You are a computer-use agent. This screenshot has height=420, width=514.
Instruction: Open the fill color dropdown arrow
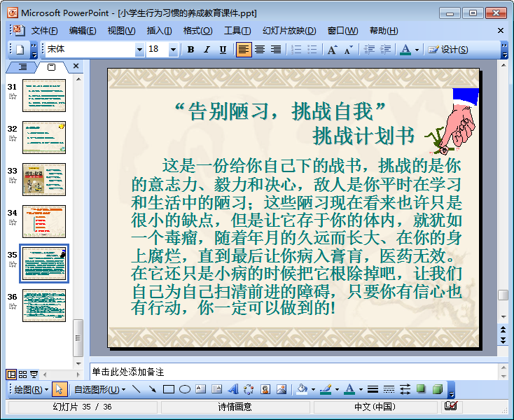[314, 389]
